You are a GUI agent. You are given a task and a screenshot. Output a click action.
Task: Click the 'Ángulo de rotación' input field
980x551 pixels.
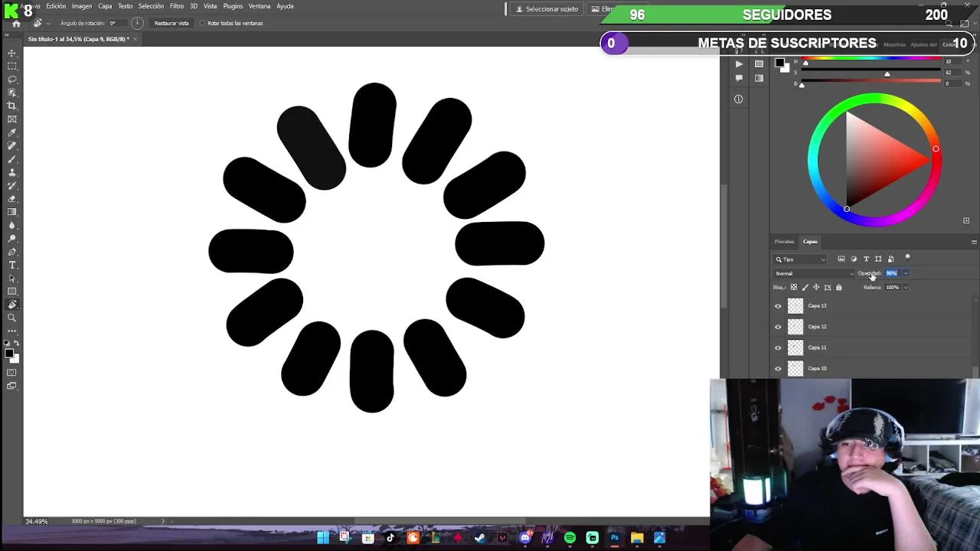[117, 23]
